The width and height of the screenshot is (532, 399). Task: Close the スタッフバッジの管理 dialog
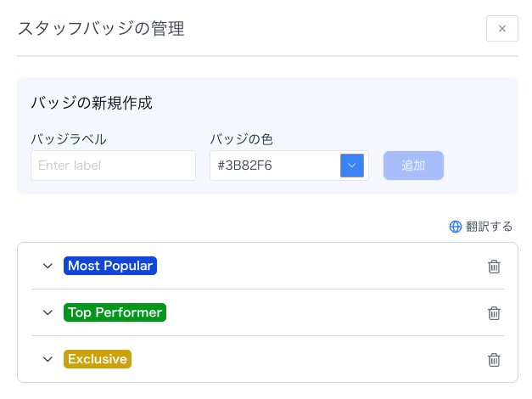(501, 29)
